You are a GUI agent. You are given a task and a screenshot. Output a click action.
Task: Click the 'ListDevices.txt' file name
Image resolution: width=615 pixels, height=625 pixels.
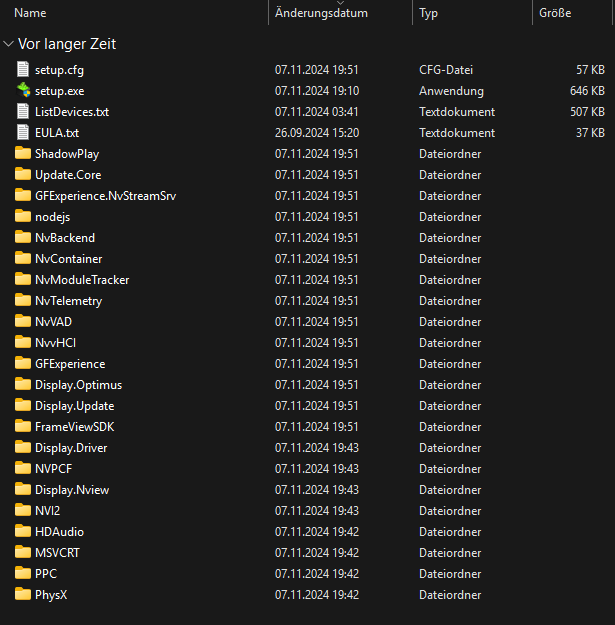[72, 112]
